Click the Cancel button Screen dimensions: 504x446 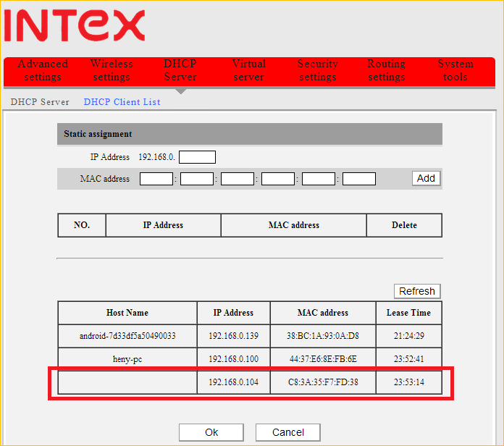click(x=287, y=432)
